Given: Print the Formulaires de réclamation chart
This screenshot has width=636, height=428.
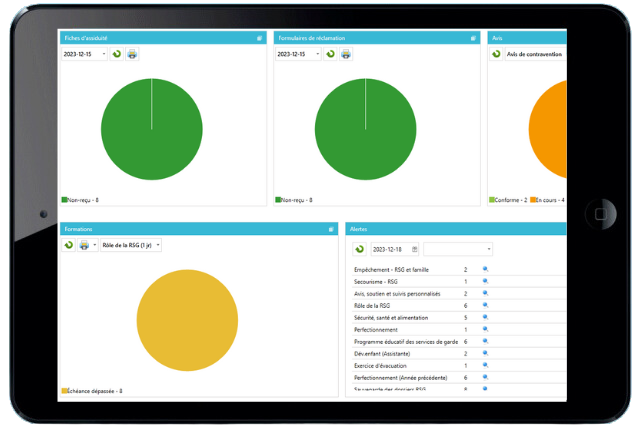Looking at the screenshot, I should tap(346, 54).
